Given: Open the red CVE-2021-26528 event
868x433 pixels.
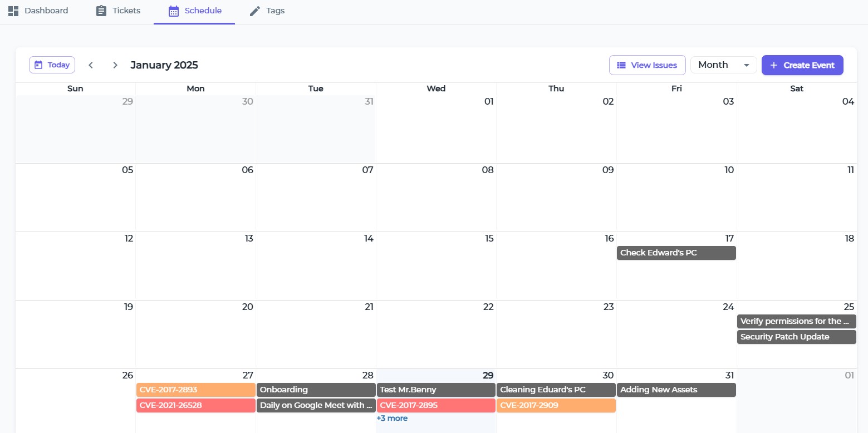Looking at the screenshot, I should [195, 406].
